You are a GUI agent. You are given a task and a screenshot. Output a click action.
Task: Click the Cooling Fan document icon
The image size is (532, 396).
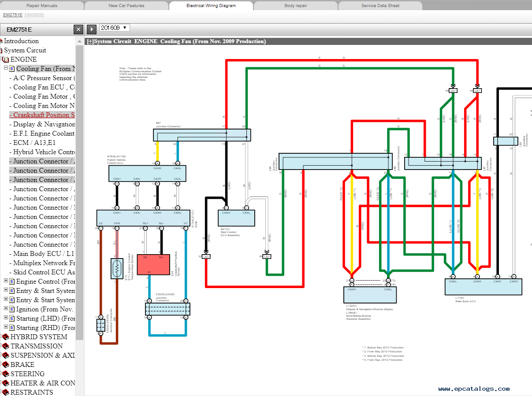(x=12, y=69)
